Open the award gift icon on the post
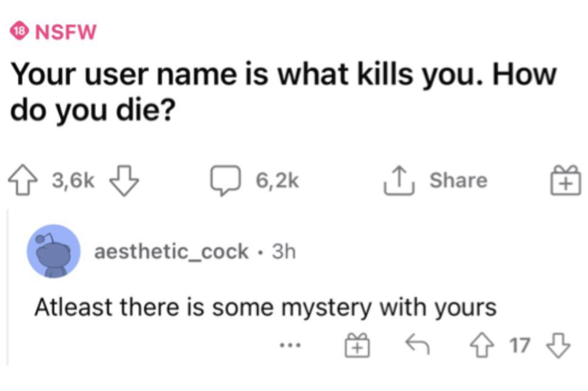 (x=564, y=179)
